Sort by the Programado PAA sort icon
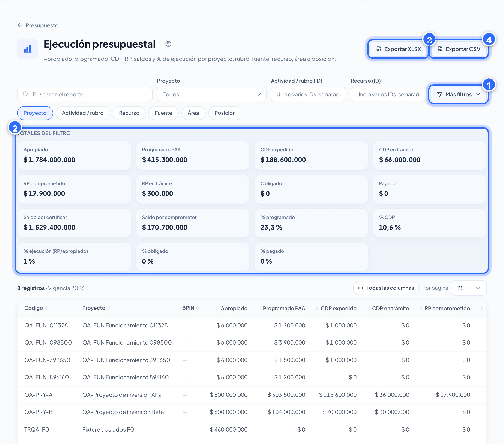The width and height of the screenshot is (504, 444). [260, 309]
